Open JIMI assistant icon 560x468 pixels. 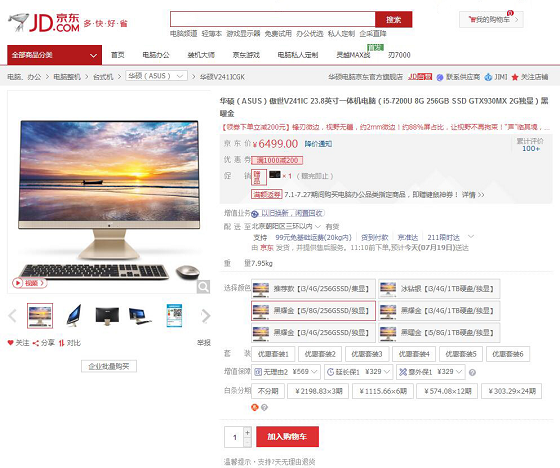pyautogui.click(x=488, y=77)
